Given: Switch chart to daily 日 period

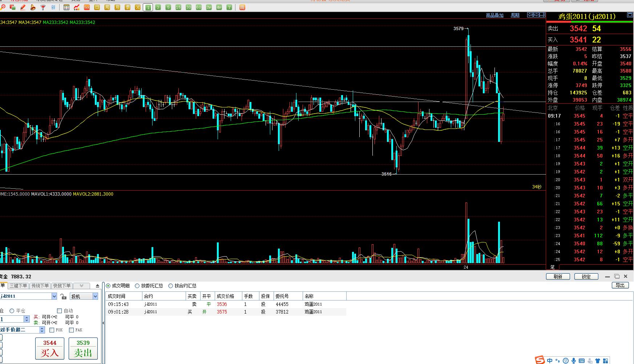Looking at the screenshot, I should click(97, 7).
